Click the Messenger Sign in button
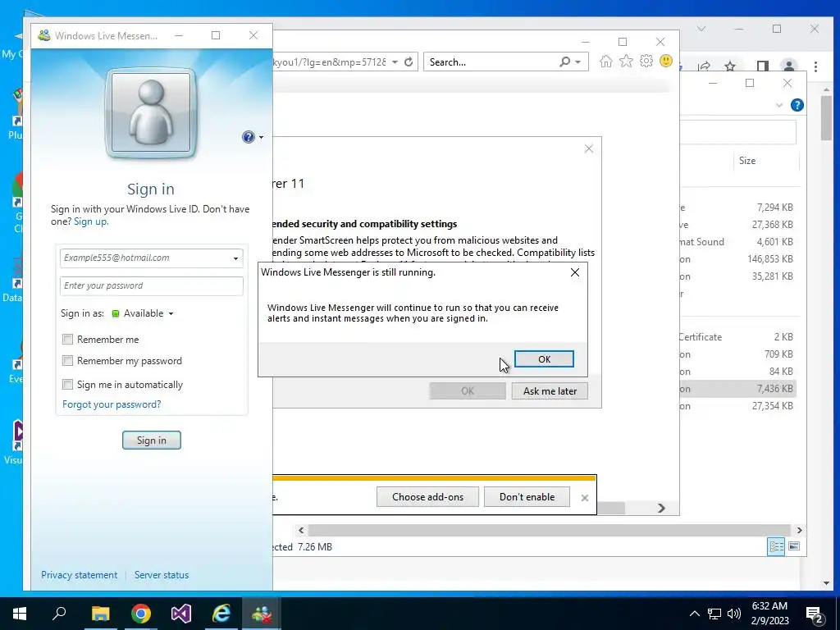840x630 pixels. pyautogui.click(x=152, y=440)
